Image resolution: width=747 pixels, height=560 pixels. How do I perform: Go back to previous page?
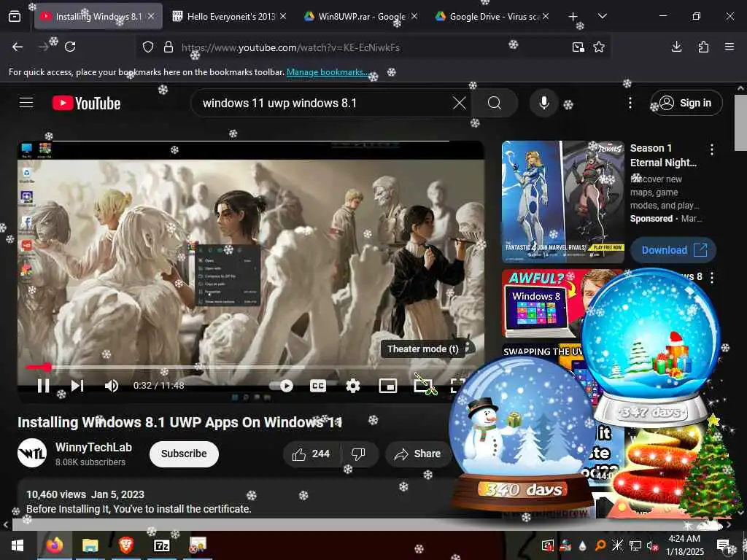18,47
